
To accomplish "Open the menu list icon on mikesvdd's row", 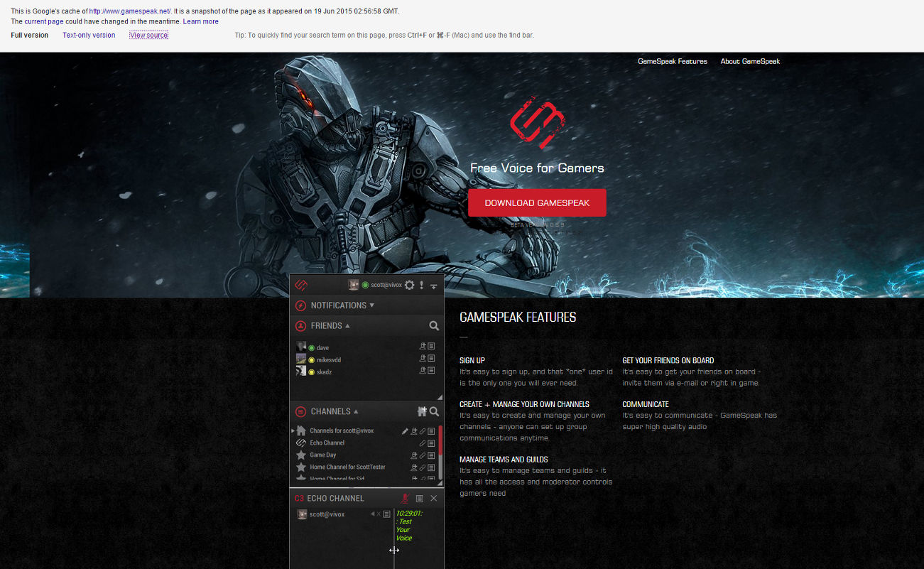I will [431, 359].
